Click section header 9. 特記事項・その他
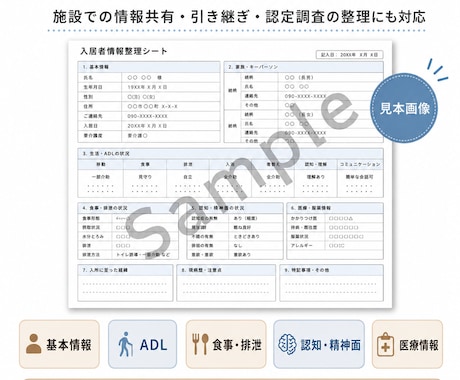460x380 pixels. 331,270
